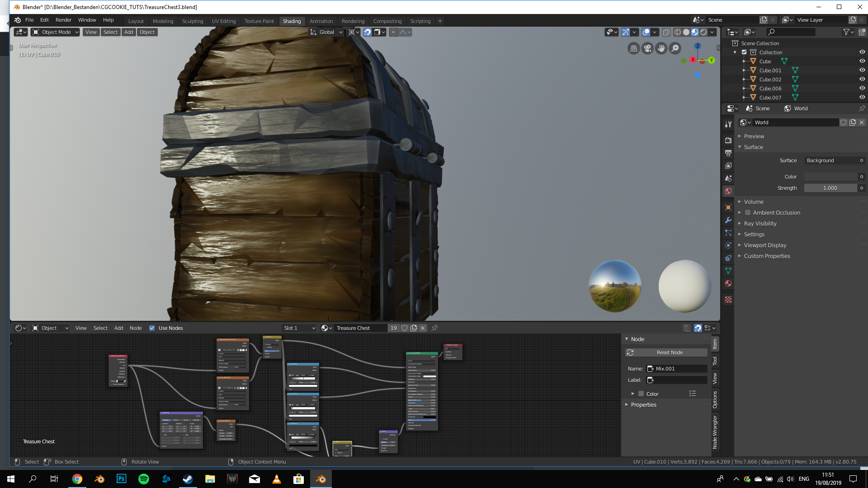The image size is (868, 488).
Task: Enable Ambient Occlusion checkbox
Action: [748, 212]
